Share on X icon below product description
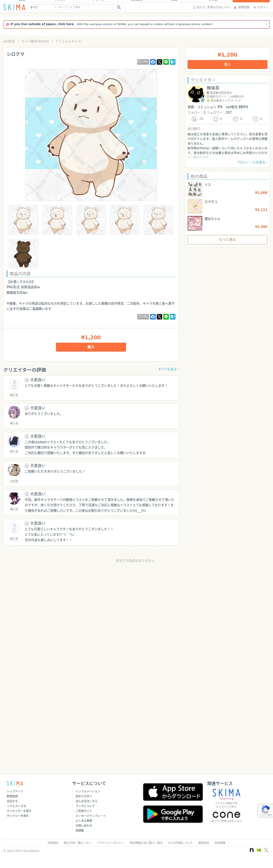The height and width of the screenshot is (868, 273). (x=159, y=317)
